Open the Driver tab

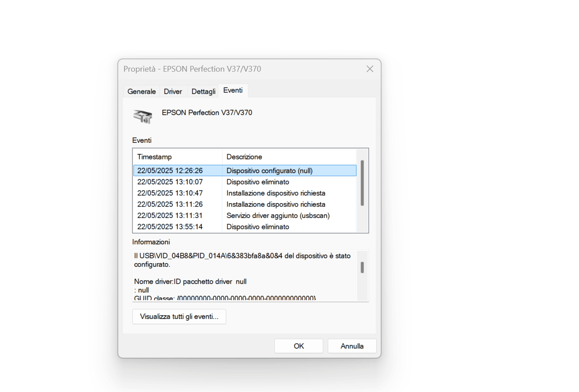coord(173,91)
